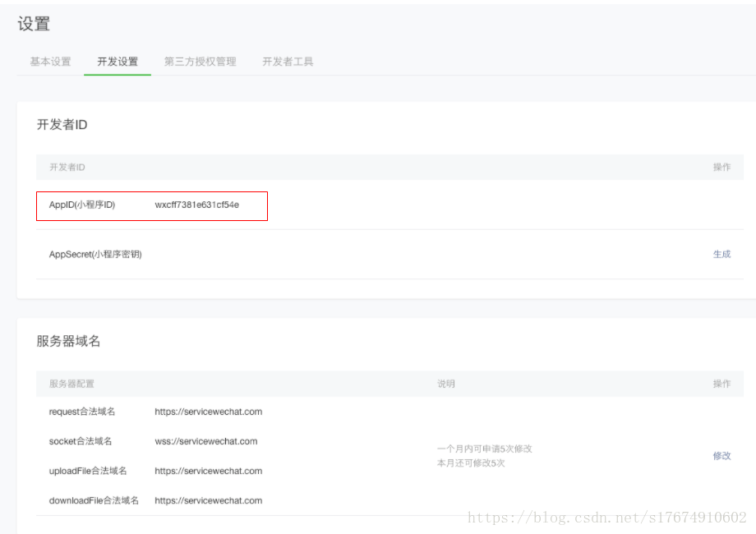Viewport: 756px width, 534px height.
Task: Click the socket合法域名 label
Action: [x=81, y=441]
